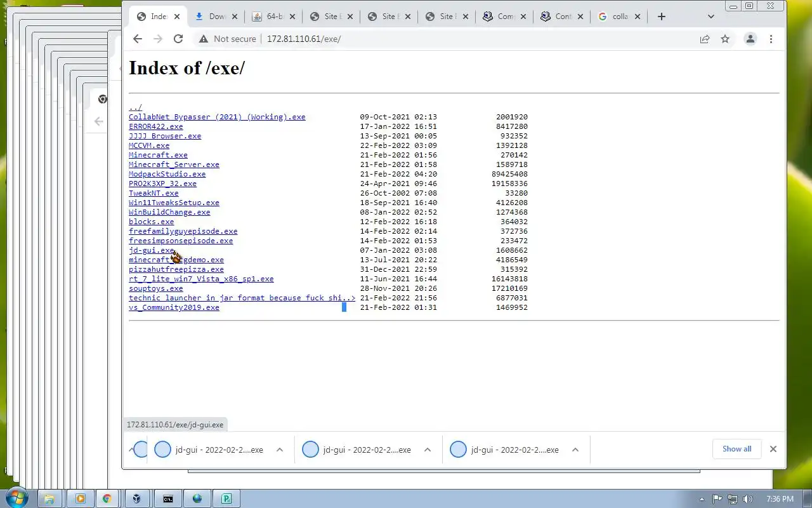This screenshot has height=508, width=812.
Task: Click the parent directory ../ link
Action: [135, 107]
